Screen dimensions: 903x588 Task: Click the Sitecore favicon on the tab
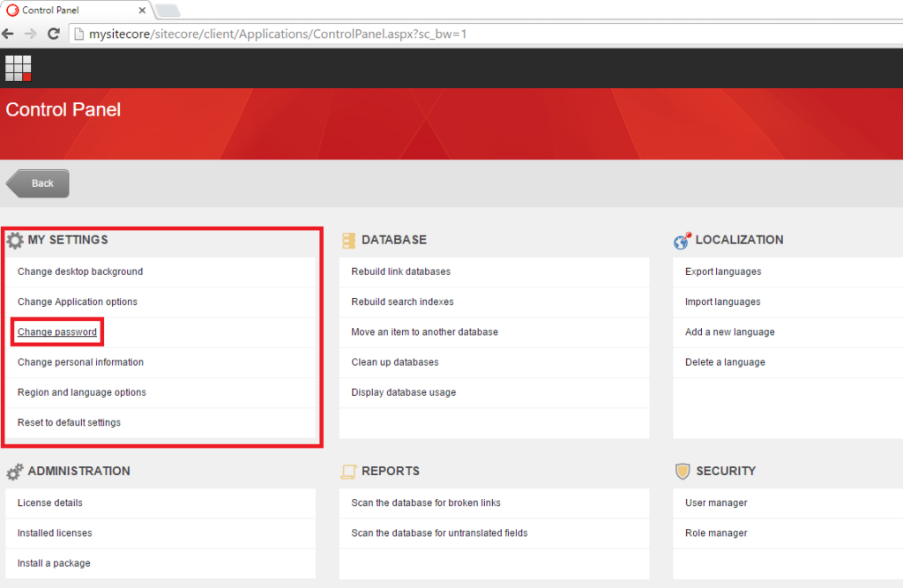(x=12, y=11)
